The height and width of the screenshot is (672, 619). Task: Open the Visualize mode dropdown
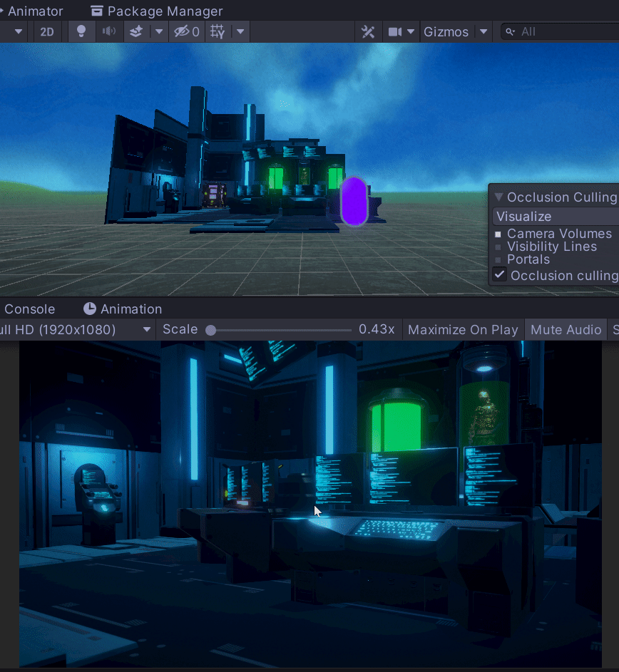coord(555,217)
